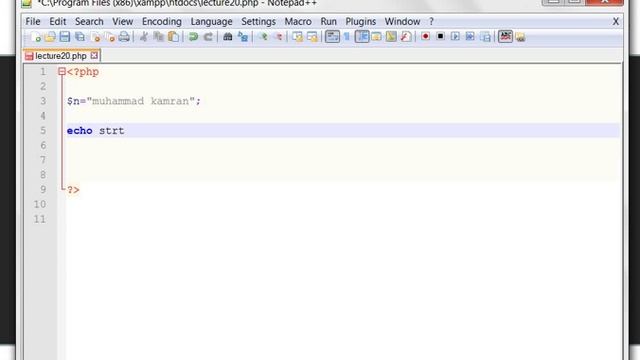Click line number 7 in margin
Image resolution: width=640 pixels, height=360 pixels.
click(x=43, y=160)
